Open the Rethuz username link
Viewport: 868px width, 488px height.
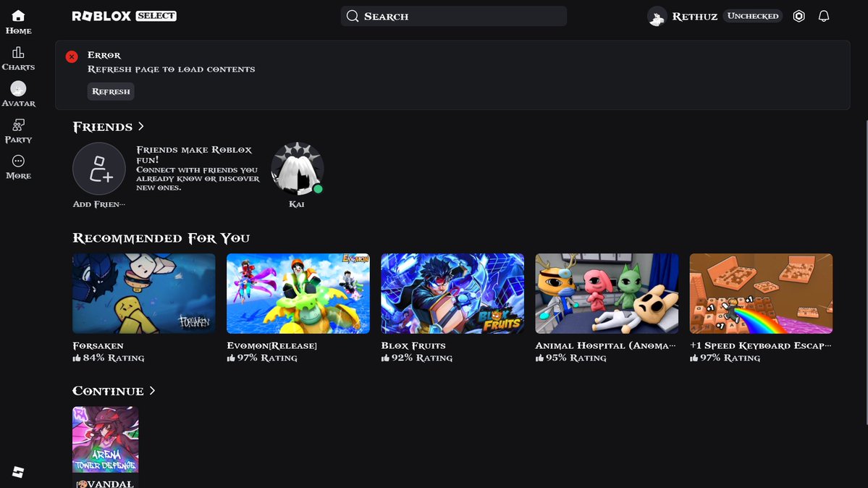click(x=695, y=17)
